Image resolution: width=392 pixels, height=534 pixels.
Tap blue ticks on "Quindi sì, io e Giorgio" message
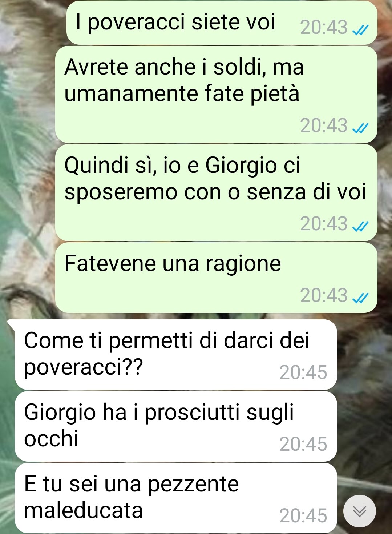361,226
